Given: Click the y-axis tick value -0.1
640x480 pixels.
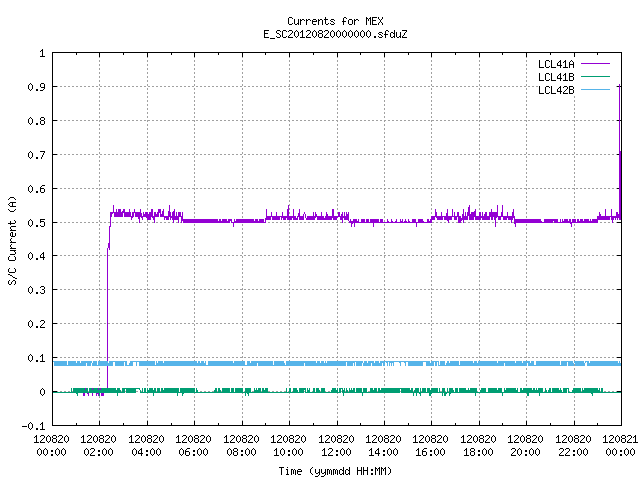Looking at the screenshot, I should pos(33,426).
